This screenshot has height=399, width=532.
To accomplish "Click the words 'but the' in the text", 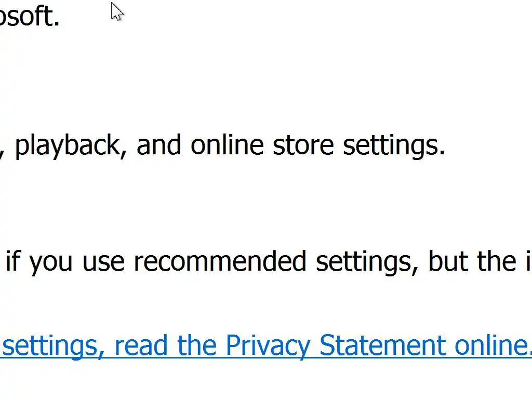I will [x=473, y=261].
